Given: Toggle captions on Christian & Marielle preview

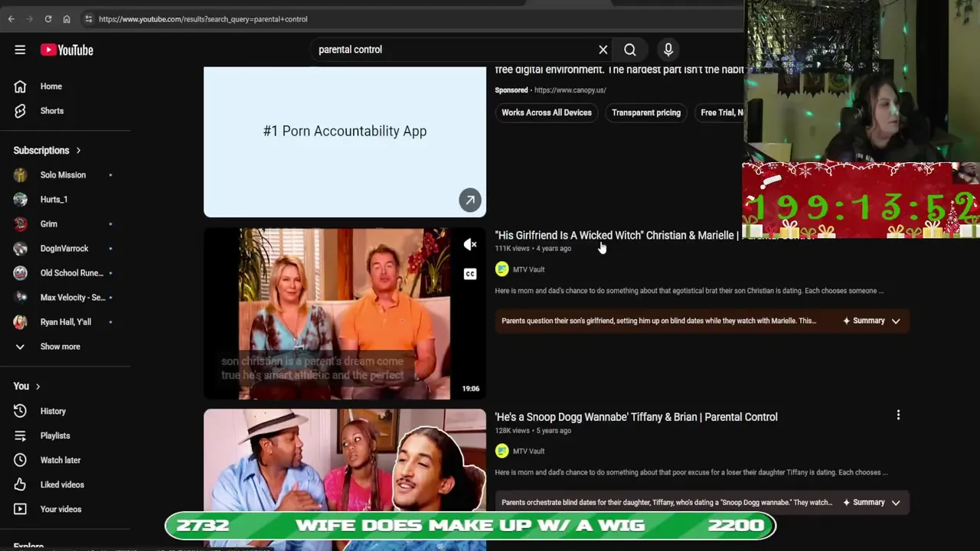Looking at the screenshot, I should click(470, 274).
